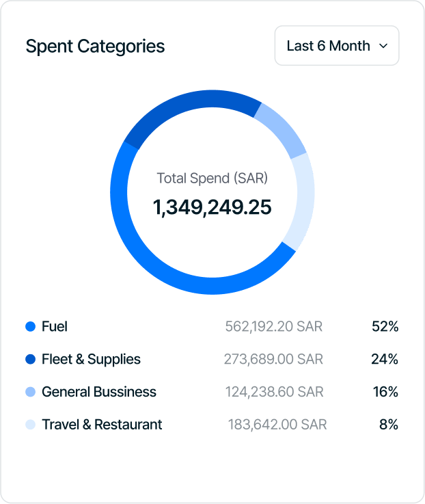The width and height of the screenshot is (425, 504).
Task: Click the 52% Fuel percentage
Action: (385, 327)
